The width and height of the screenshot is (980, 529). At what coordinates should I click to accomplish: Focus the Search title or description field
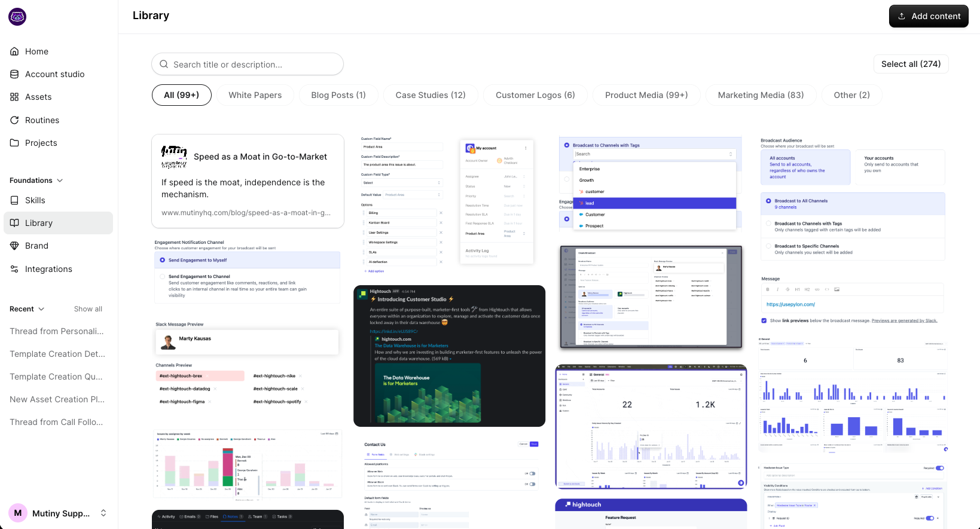pos(248,64)
